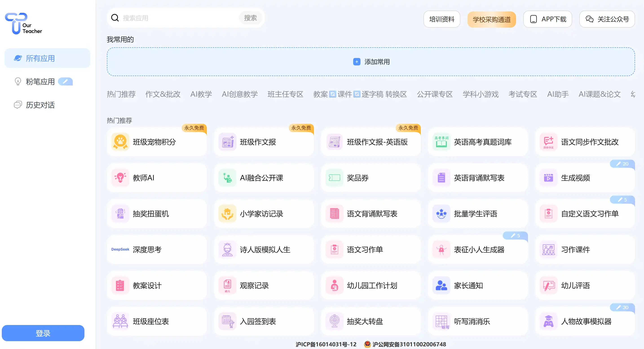The width and height of the screenshot is (644, 349).
Task: Click the 小学家访记录 house icon
Action: [227, 214]
